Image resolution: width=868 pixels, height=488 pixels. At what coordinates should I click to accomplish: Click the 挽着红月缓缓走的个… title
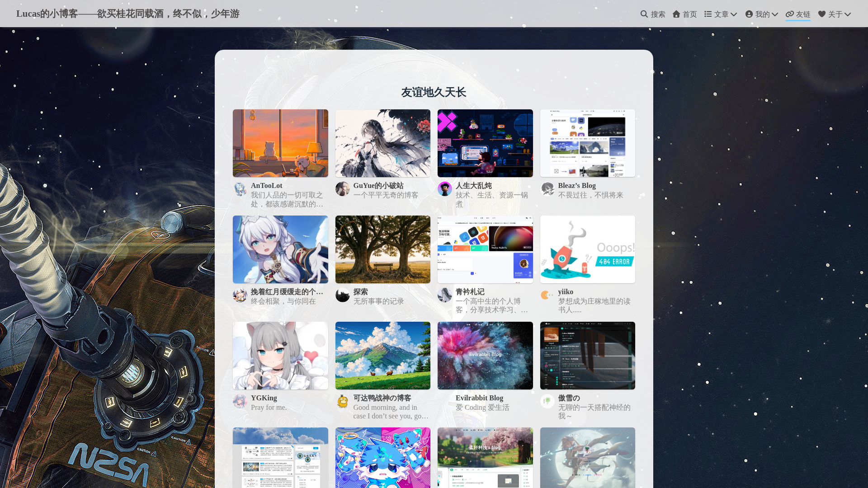(x=287, y=292)
